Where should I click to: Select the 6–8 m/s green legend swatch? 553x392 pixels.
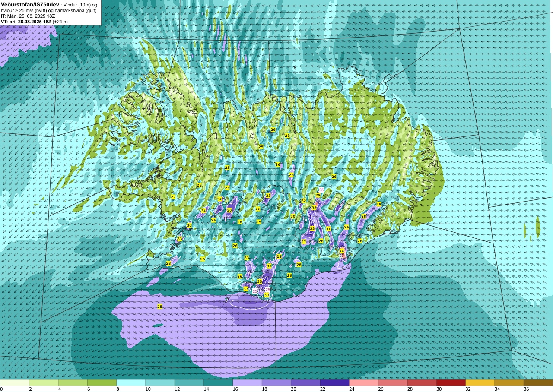click(x=102, y=383)
